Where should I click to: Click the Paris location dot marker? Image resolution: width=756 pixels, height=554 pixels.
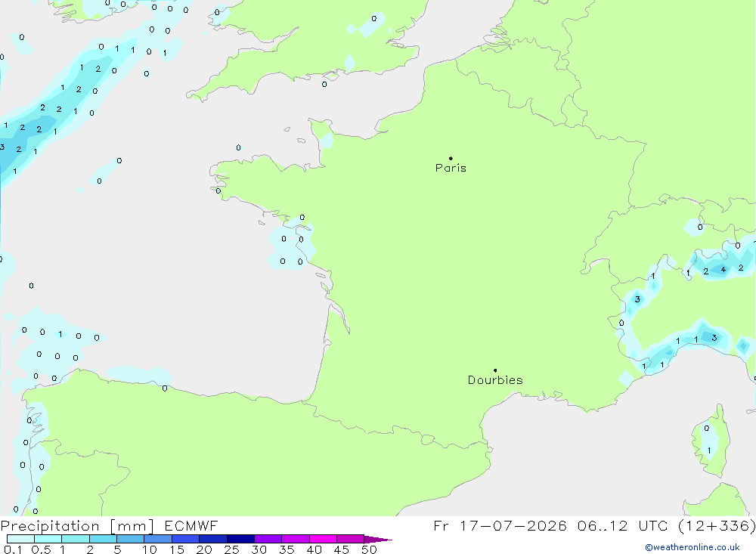coord(451,158)
